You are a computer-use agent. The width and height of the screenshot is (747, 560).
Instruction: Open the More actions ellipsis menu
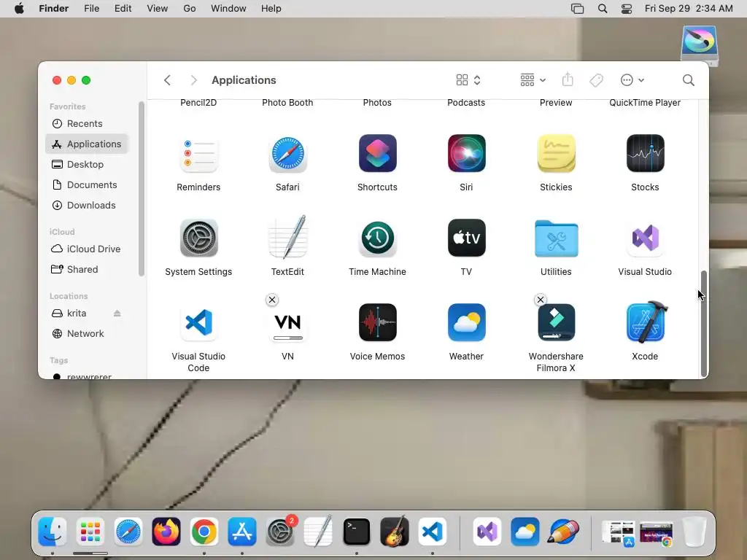[632, 80]
